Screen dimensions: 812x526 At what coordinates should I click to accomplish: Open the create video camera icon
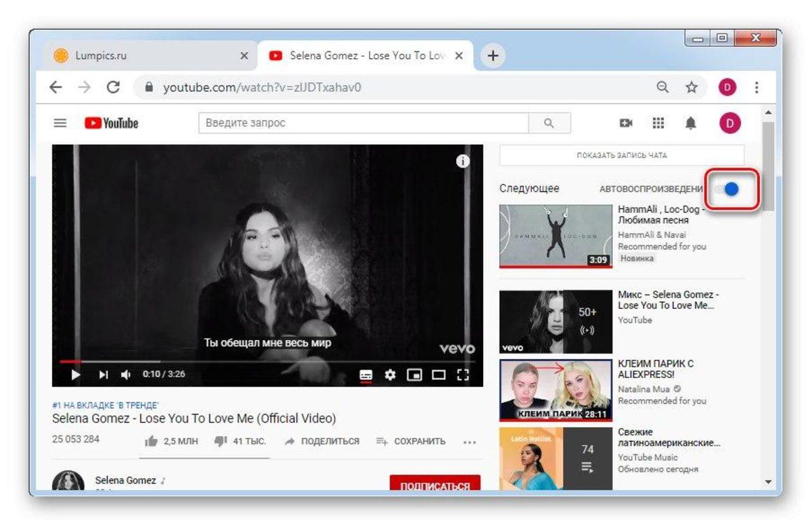coord(626,123)
